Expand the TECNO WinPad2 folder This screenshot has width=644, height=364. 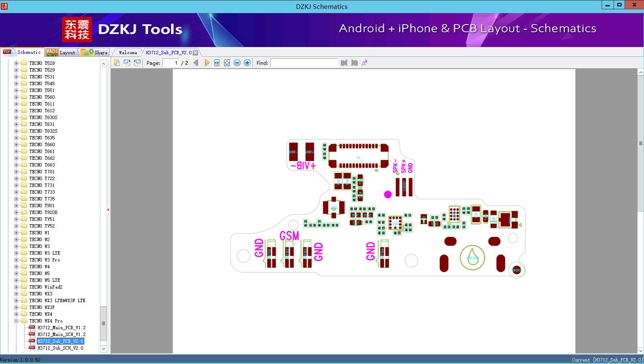(x=17, y=287)
